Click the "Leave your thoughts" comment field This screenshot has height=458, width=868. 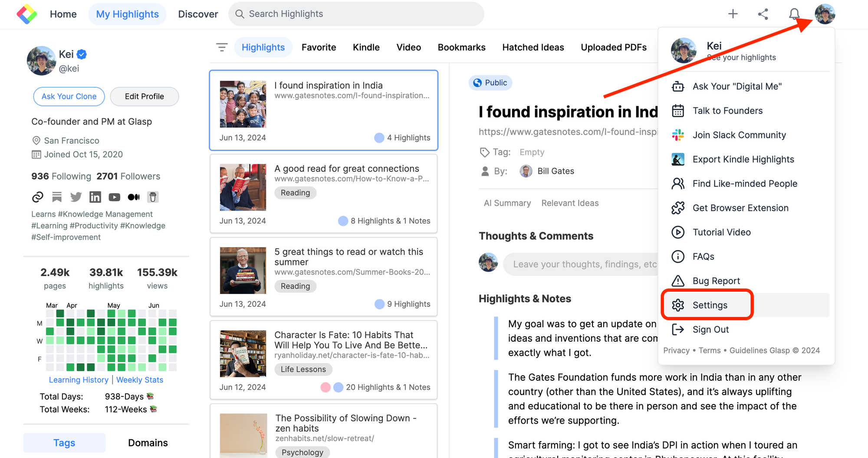coord(581,264)
